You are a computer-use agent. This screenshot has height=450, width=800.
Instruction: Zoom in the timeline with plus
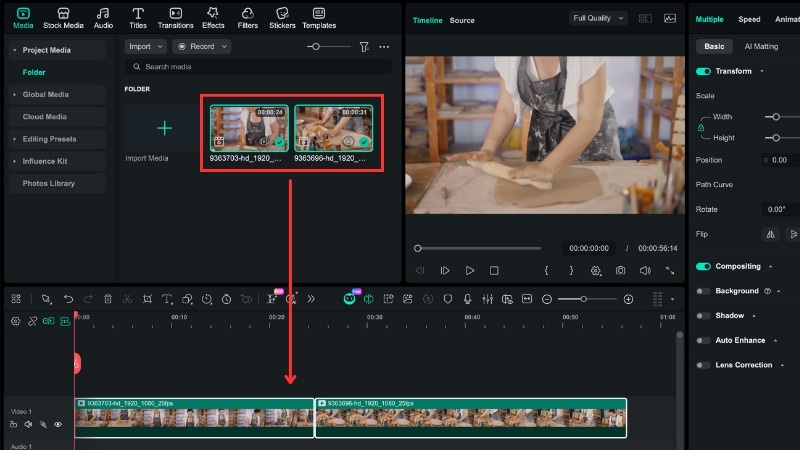(628, 299)
